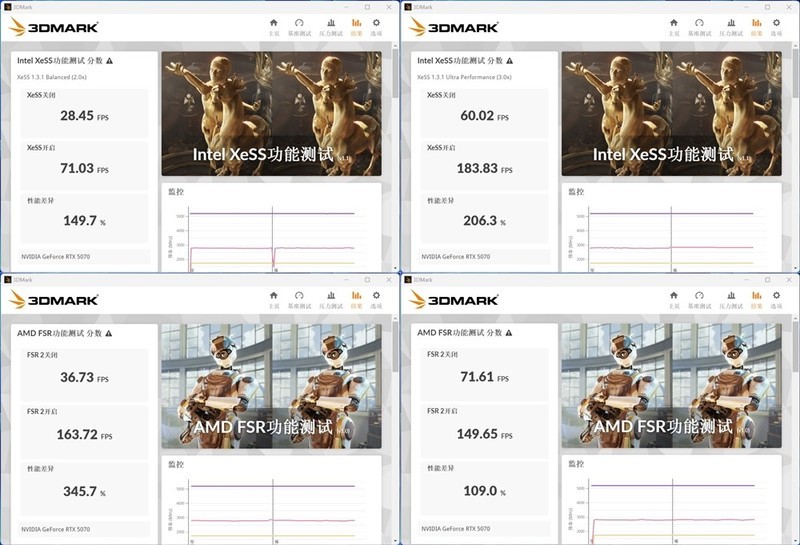The height and width of the screenshot is (545, 800).
Task: Open Home icon in XeSS Balanced window
Action: (x=273, y=23)
